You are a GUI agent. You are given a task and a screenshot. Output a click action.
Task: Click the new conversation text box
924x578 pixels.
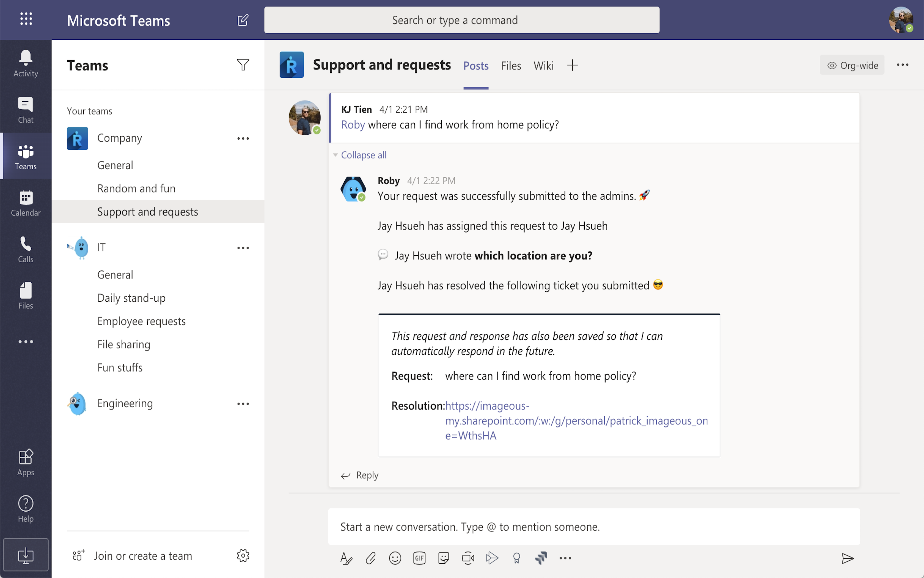point(594,527)
